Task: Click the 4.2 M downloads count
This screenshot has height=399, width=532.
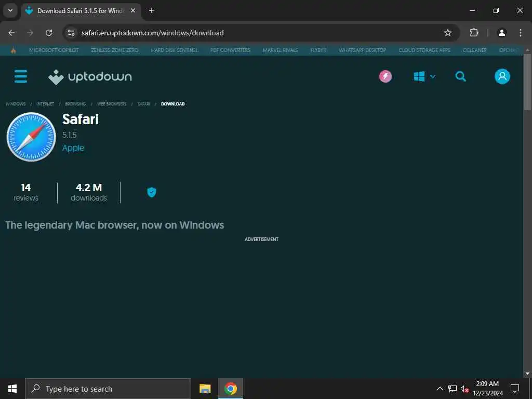Action: pyautogui.click(x=89, y=192)
